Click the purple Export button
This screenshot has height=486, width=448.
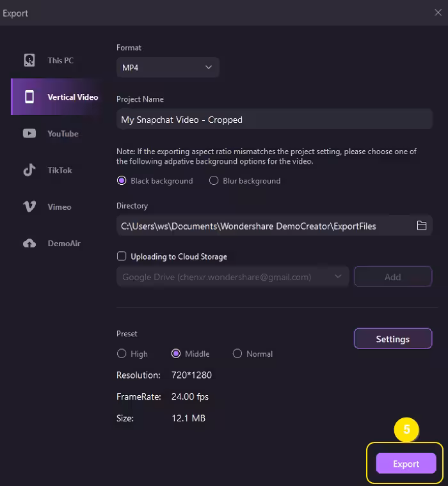[x=406, y=464]
